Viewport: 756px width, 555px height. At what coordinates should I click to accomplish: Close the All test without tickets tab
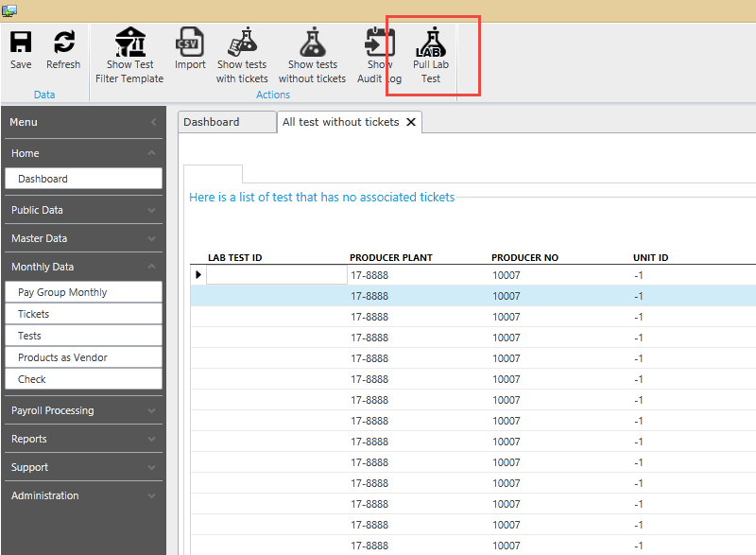coord(411,122)
